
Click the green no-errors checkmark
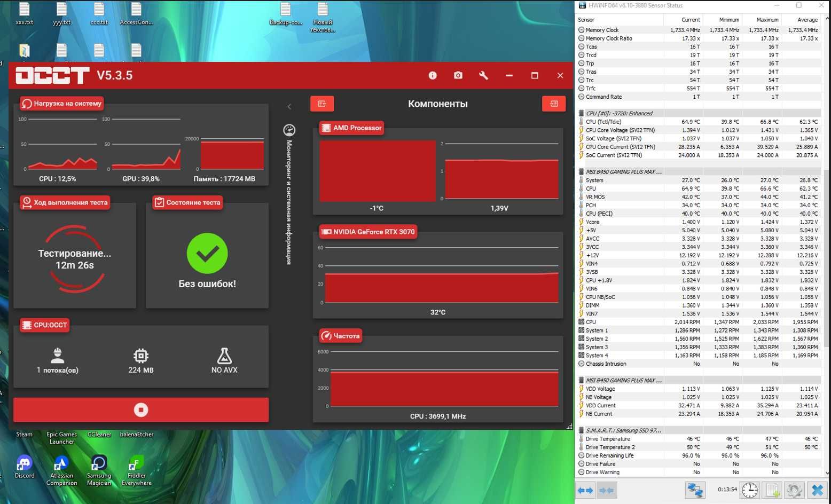[x=207, y=254]
